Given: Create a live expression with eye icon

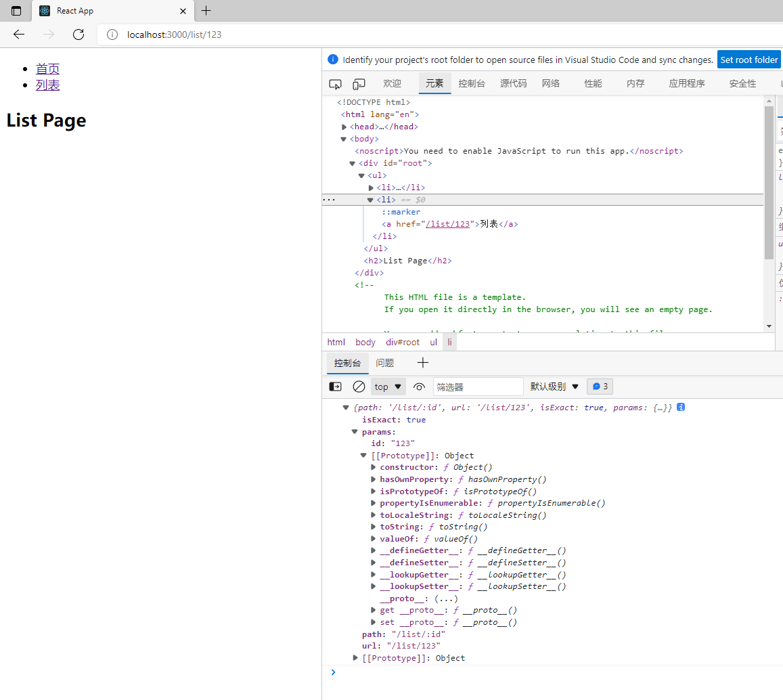Looking at the screenshot, I should [420, 387].
